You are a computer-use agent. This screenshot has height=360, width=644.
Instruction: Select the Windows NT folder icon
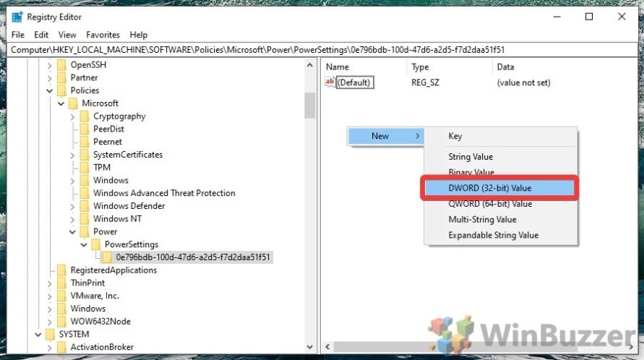85,218
